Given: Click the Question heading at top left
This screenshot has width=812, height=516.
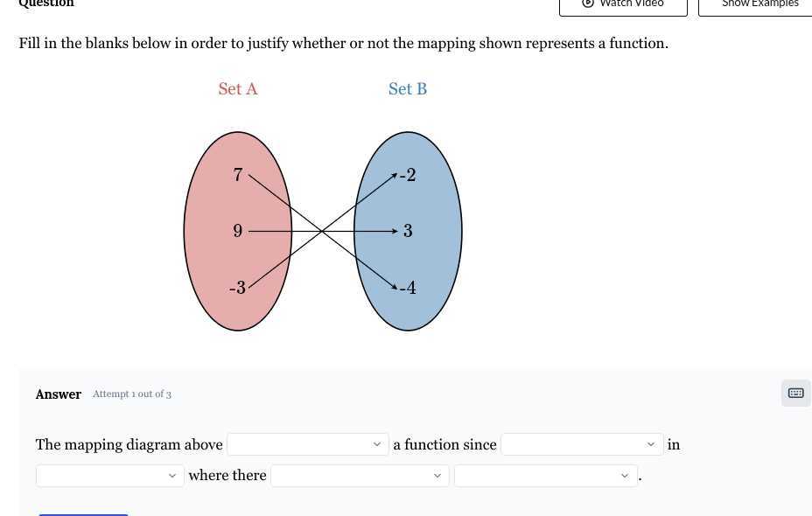Looking at the screenshot, I should tap(46, 3).
